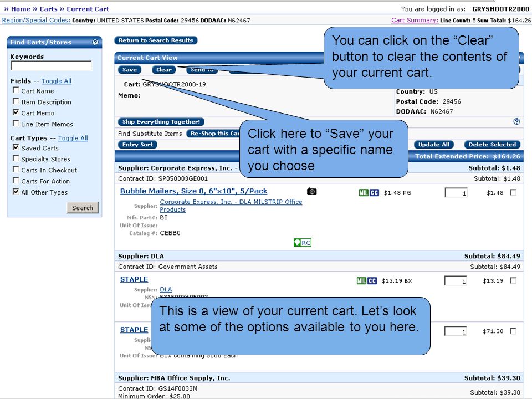Tick the Carts In Checkout checkbox
This screenshot has height=399, width=532.
coord(16,170)
